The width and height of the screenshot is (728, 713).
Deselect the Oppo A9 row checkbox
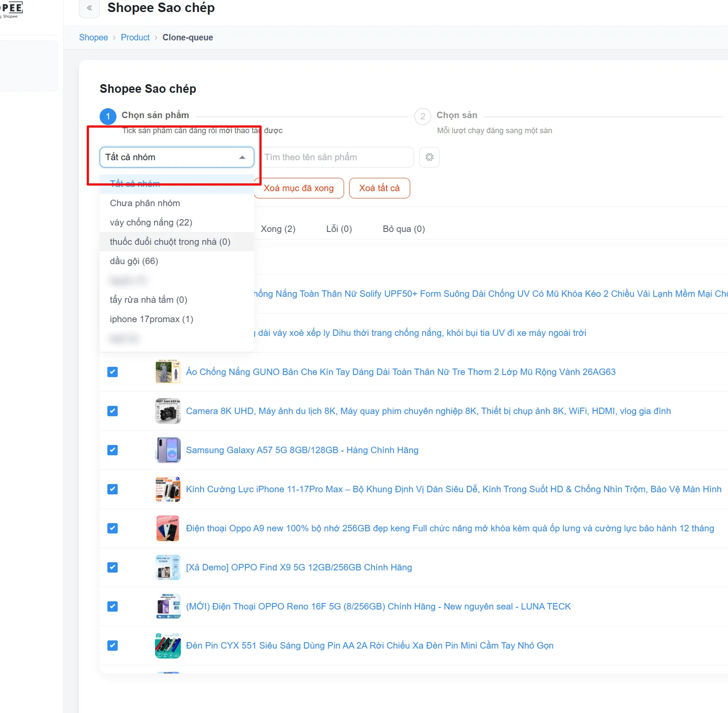click(113, 528)
